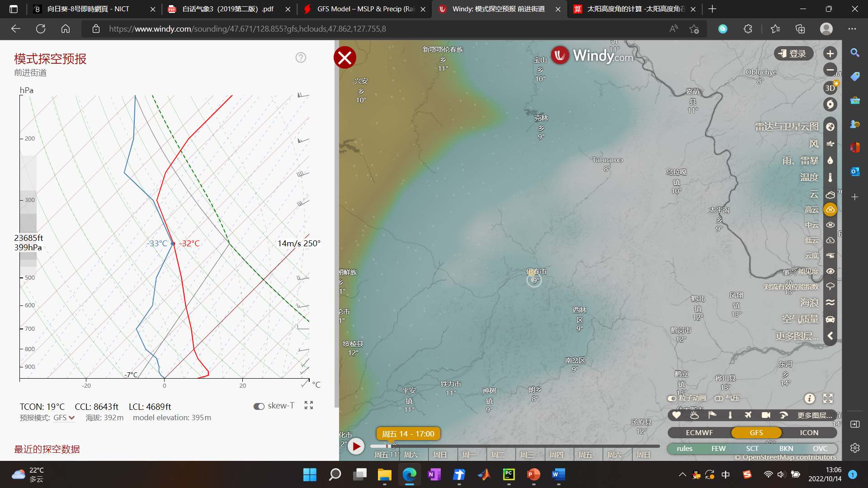Screen dimensions: 868x488
Task: Select the wind layer icon
Action: pos(830,144)
